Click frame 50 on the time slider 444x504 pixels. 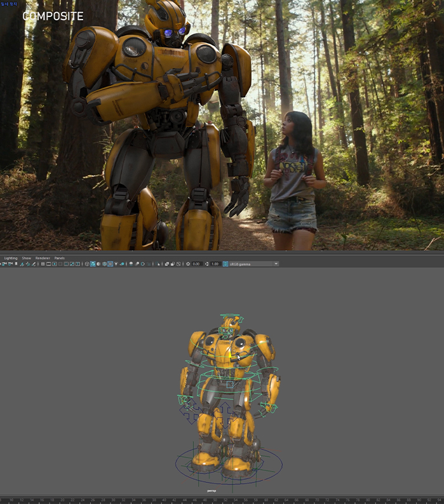(215, 500)
